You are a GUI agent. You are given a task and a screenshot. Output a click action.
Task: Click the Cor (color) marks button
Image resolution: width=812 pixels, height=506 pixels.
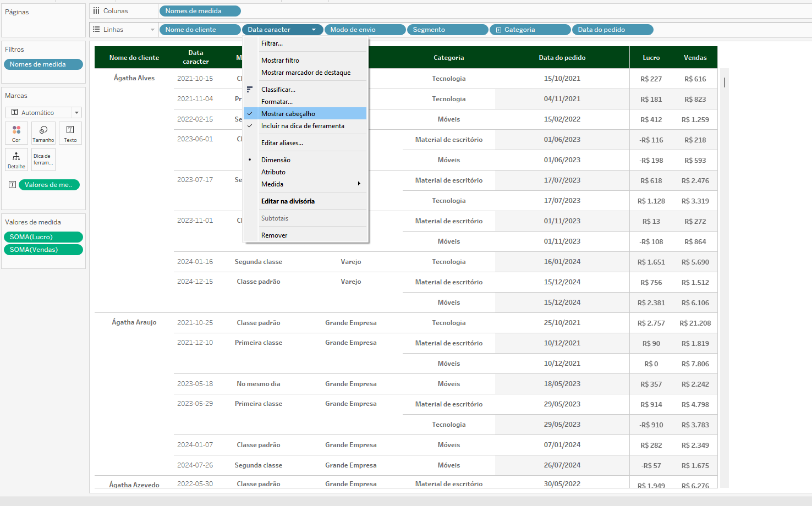point(17,133)
